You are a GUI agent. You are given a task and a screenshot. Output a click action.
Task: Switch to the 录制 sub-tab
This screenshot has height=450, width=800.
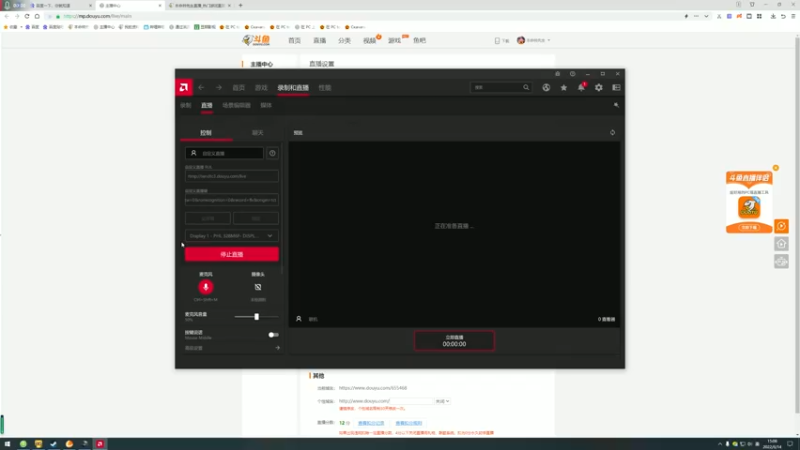(186, 105)
